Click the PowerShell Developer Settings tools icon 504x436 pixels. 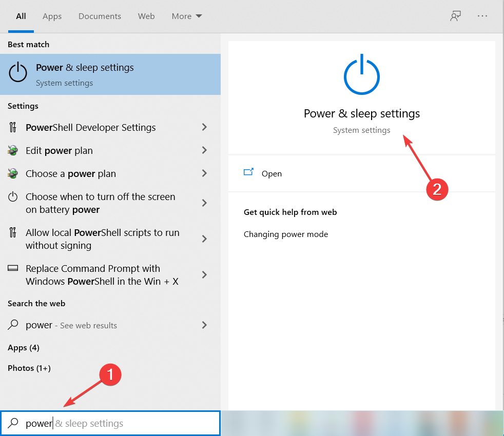tap(12, 127)
